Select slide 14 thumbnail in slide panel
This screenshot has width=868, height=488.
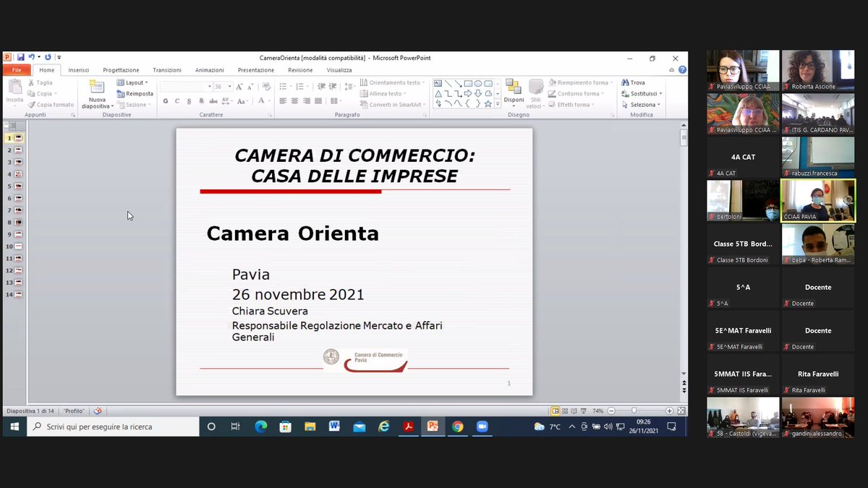(18, 294)
